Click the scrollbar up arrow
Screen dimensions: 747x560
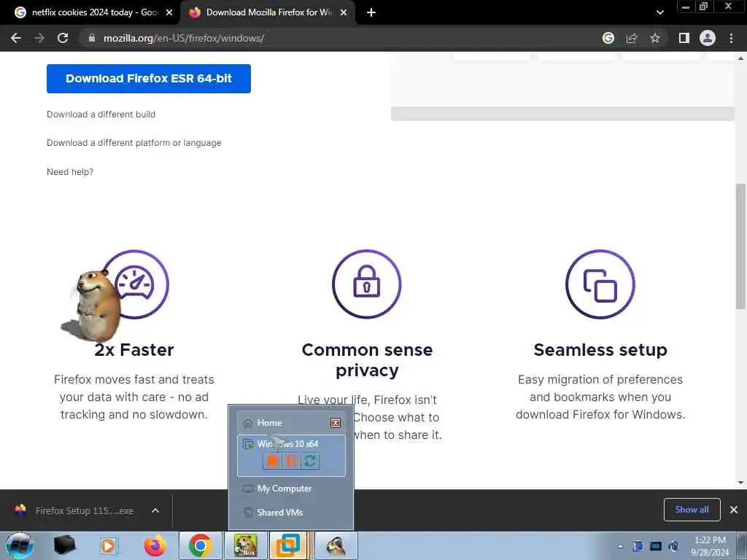click(x=740, y=58)
